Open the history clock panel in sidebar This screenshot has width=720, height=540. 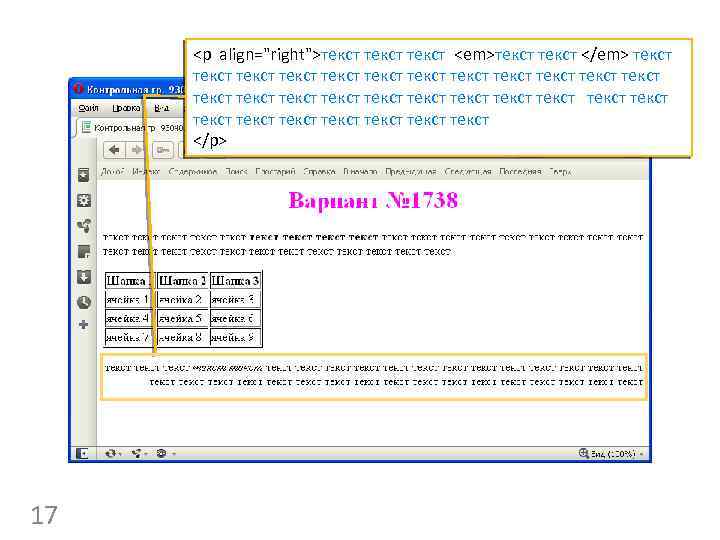point(84,302)
